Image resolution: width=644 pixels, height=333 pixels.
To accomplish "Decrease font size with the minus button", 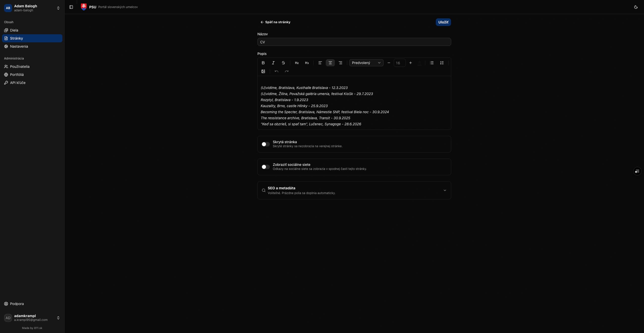I will (x=389, y=63).
